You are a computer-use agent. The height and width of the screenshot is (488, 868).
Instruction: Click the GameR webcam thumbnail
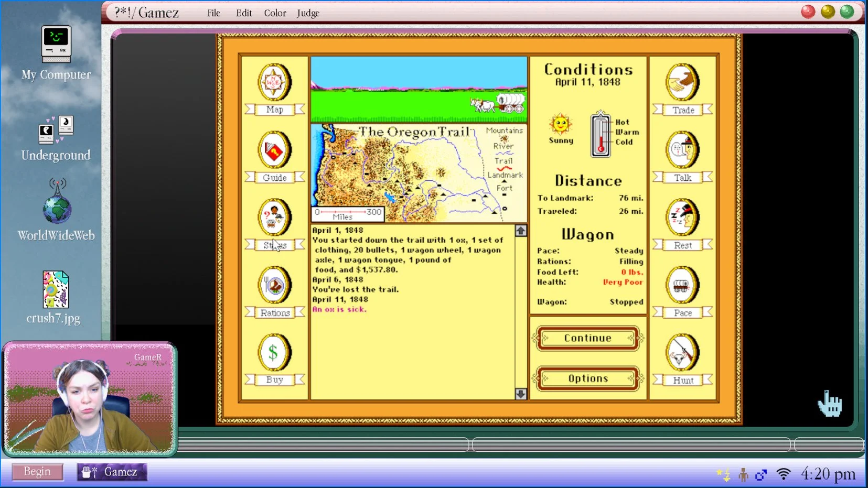(90, 400)
